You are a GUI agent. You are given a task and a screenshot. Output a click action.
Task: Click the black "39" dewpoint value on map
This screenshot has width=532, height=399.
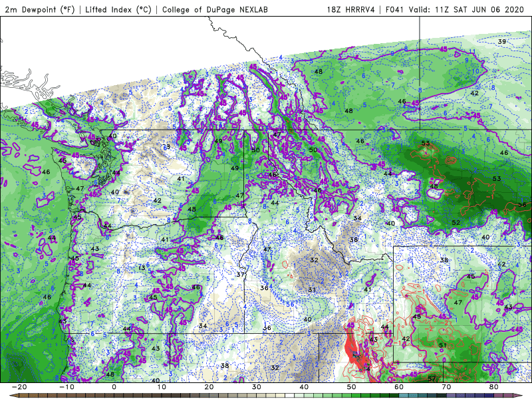point(502,41)
